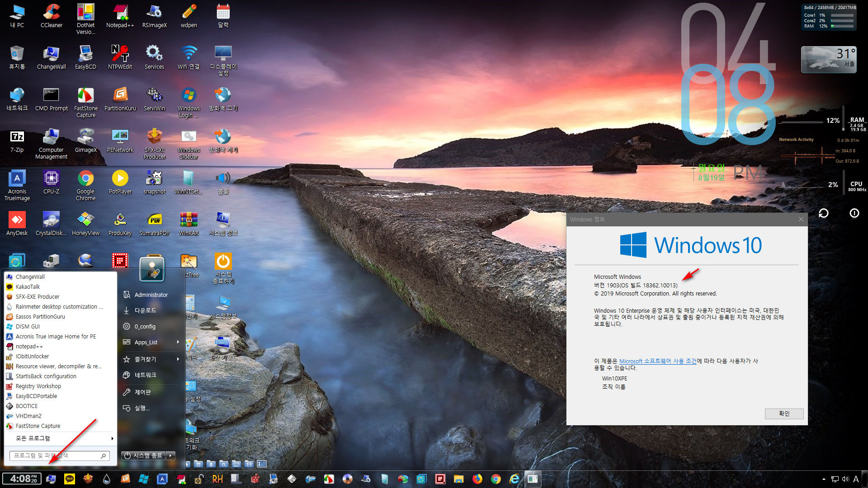Click KakaoTalk icon in taskbar
The width and height of the screenshot is (868, 488).
coord(69,479)
